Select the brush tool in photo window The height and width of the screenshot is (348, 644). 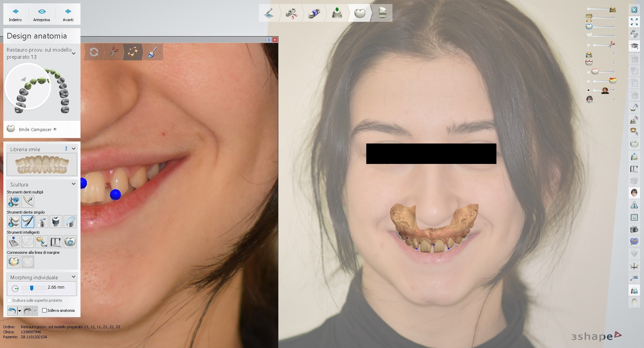tap(153, 52)
